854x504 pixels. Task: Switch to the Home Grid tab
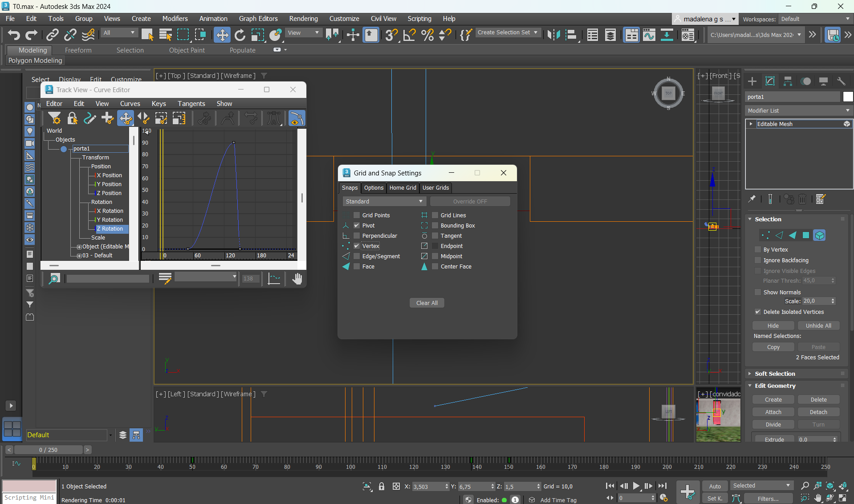(403, 188)
